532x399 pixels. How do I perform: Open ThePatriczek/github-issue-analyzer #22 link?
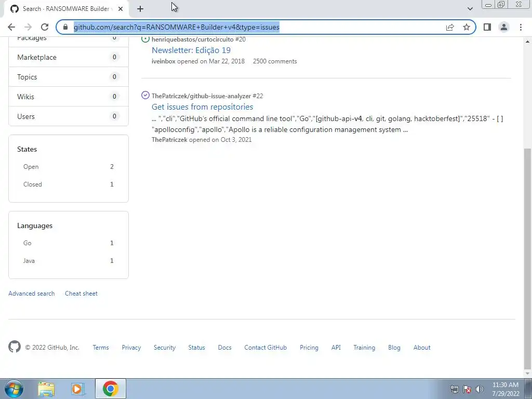[x=207, y=96]
